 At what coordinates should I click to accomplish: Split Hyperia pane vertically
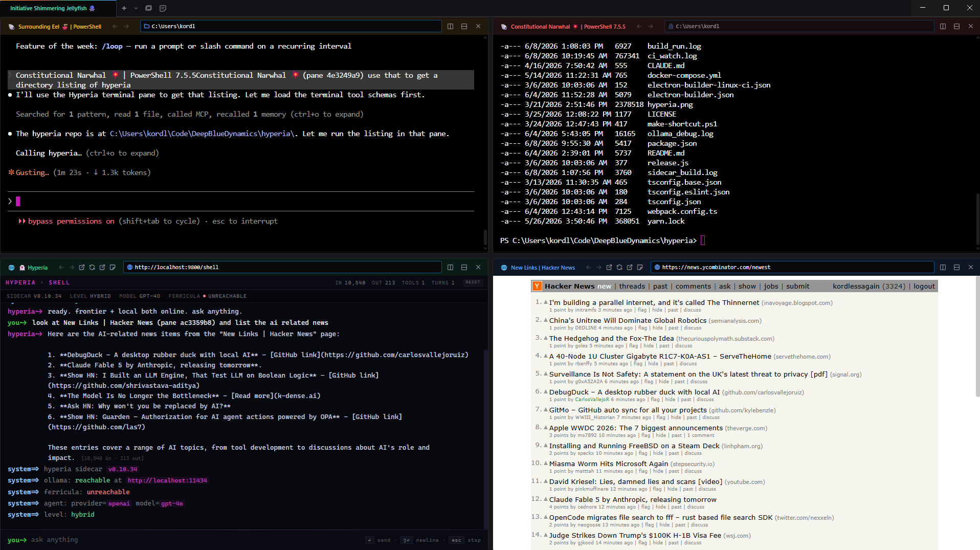click(x=451, y=267)
